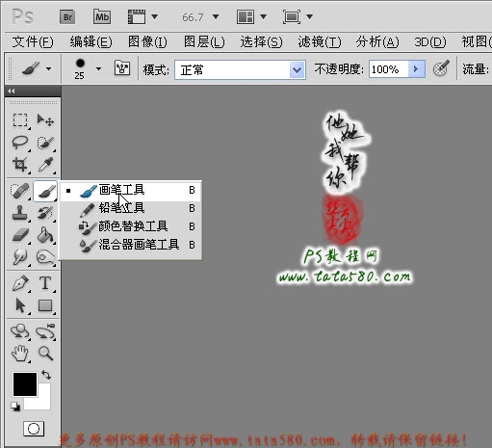Launch Adobe Bridge with the Br icon
The image size is (492, 448).
(x=67, y=16)
